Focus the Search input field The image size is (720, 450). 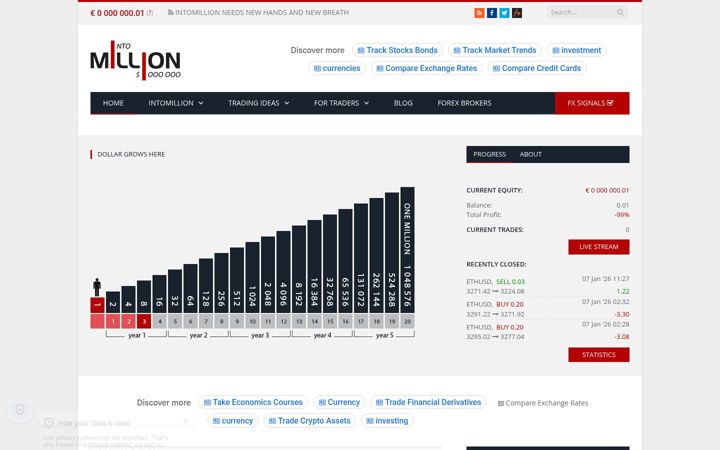(x=582, y=12)
